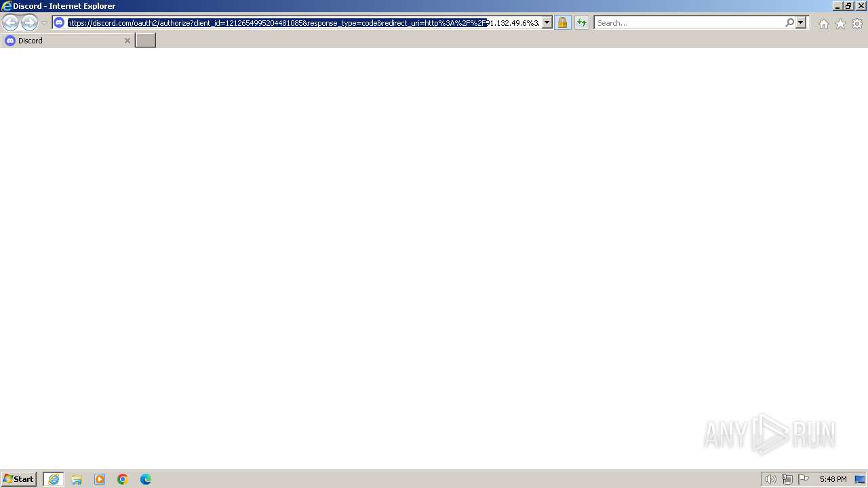Open a new blank tab

145,41
